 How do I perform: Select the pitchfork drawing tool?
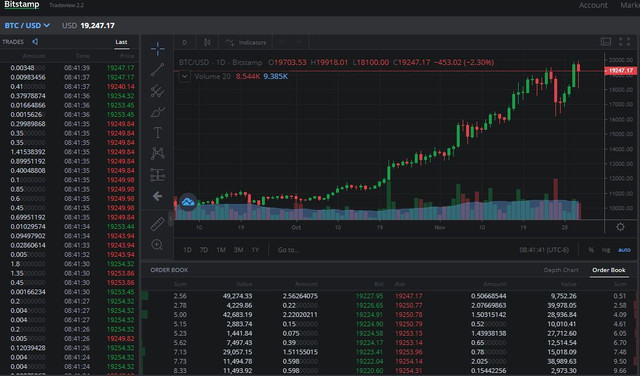tap(158, 91)
